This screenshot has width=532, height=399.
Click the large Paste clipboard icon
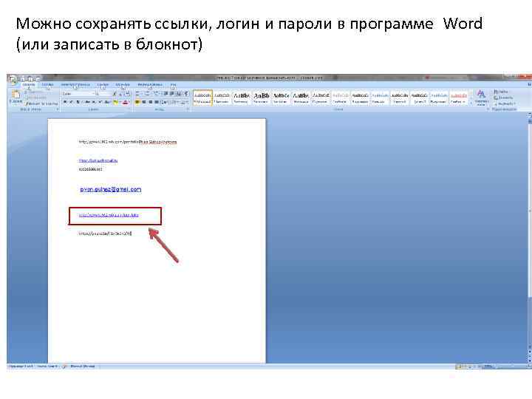tap(16, 95)
